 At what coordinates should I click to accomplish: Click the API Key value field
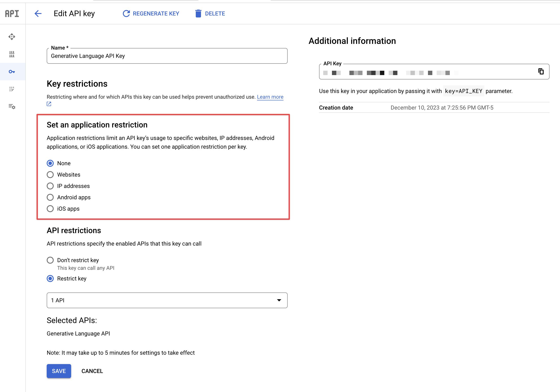click(x=434, y=72)
